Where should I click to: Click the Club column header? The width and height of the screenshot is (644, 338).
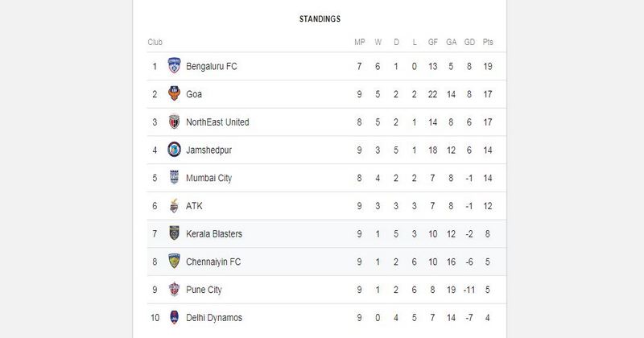tap(155, 42)
